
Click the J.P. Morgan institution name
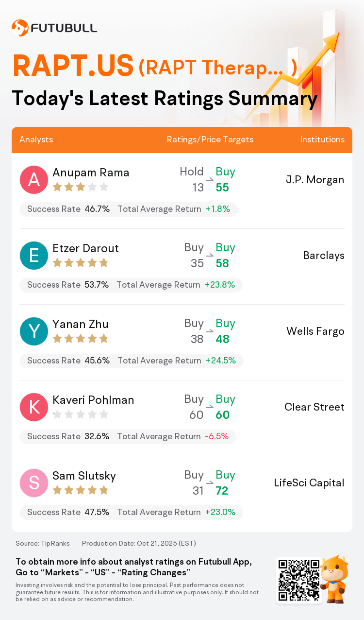pyautogui.click(x=315, y=180)
